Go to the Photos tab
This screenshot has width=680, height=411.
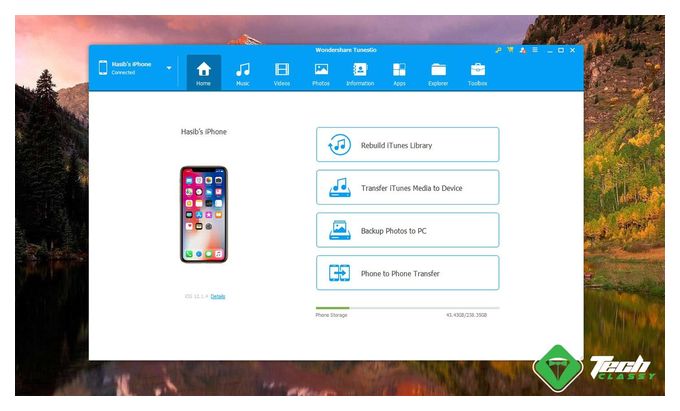point(321,72)
